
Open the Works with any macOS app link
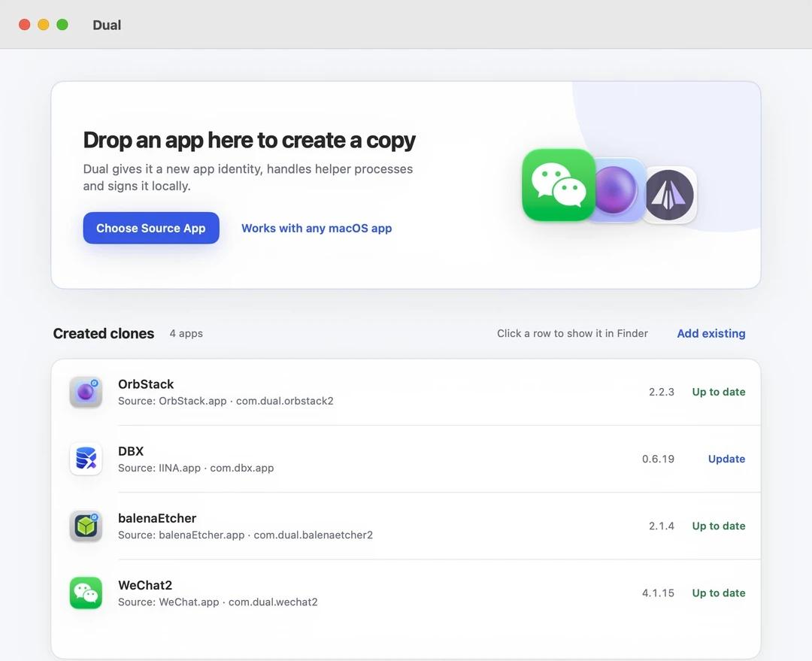coord(317,229)
